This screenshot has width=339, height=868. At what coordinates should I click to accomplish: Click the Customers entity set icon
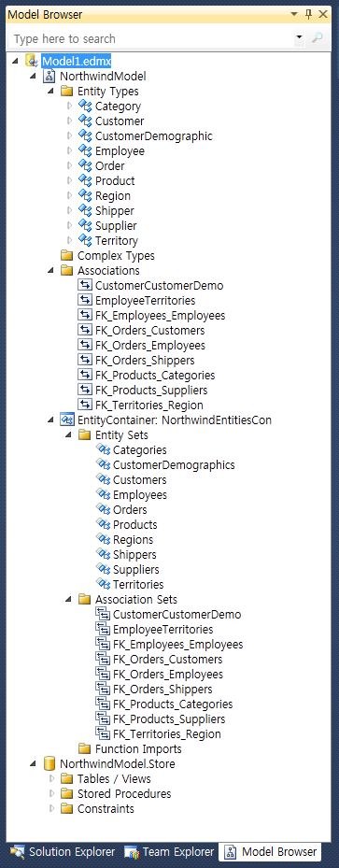click(103, 479)
